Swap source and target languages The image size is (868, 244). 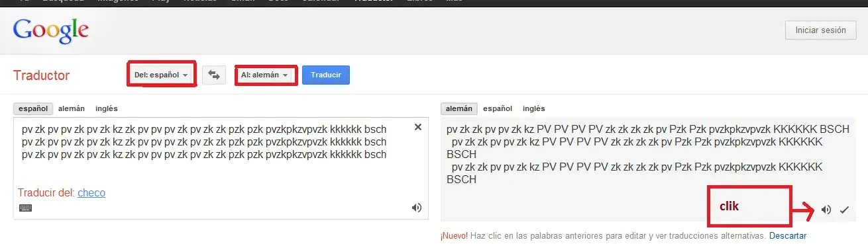pos(214,75)
